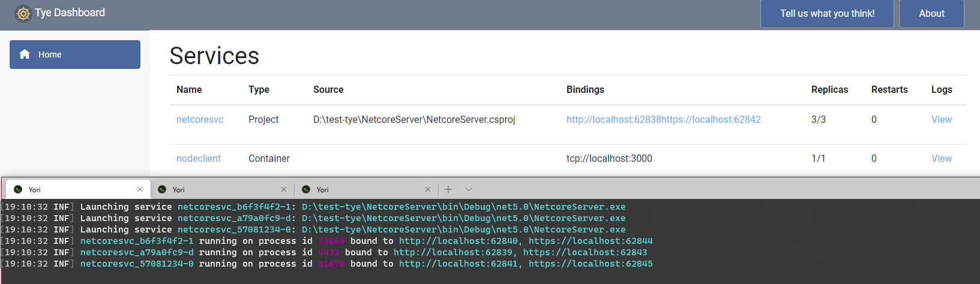The image size is (980, 284).
Task: View logs for nodeclient
Action: 941,159
